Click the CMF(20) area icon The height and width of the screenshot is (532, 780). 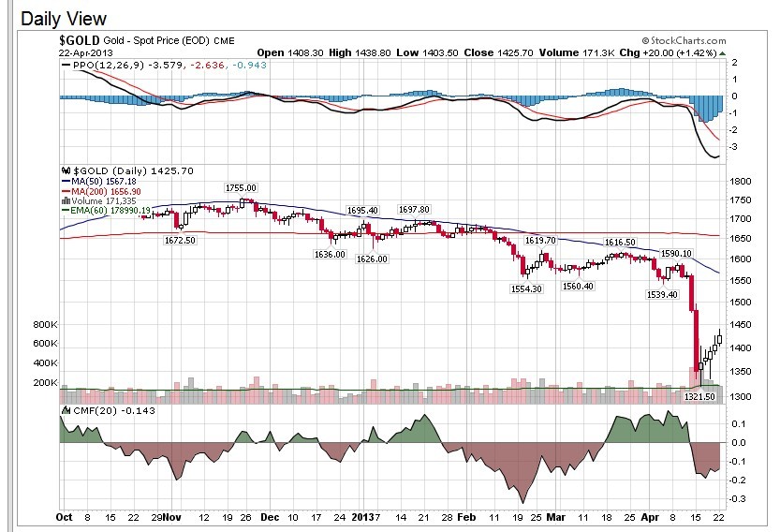(x=65, y=409)
